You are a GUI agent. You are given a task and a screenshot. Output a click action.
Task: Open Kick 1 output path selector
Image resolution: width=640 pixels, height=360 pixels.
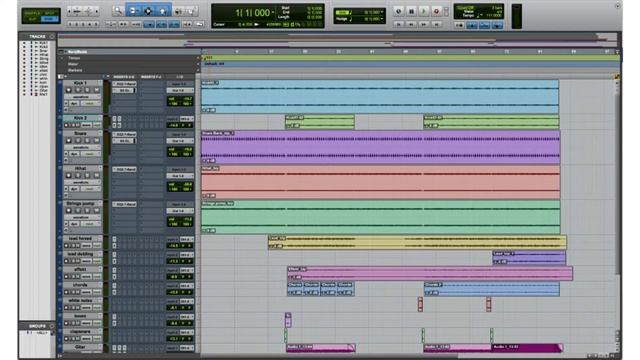(180, 90)
